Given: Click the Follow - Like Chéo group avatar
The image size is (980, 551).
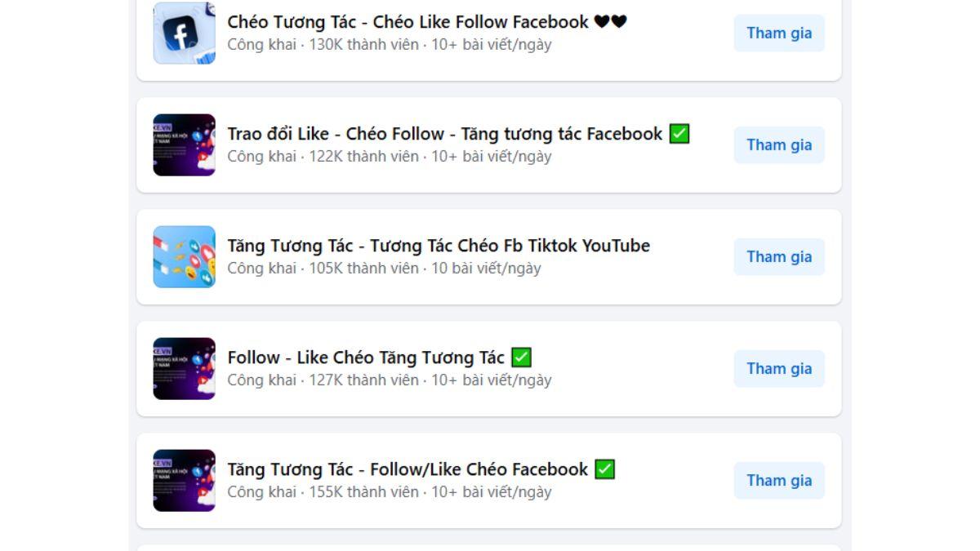Looking at the screenshot, I should point(185,368).
